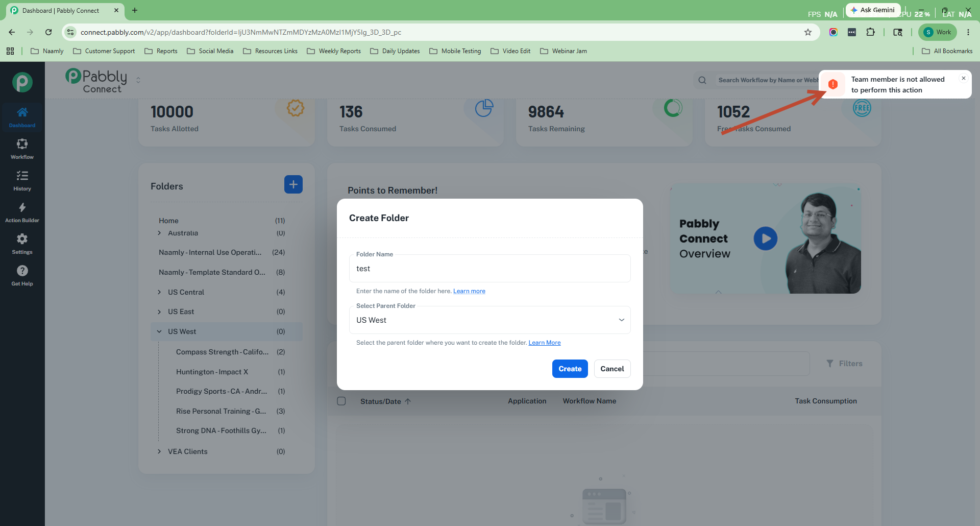Open the Reports bookmarks folder
This screenshot has width=980, height=526.
click(x=161, y=51)
